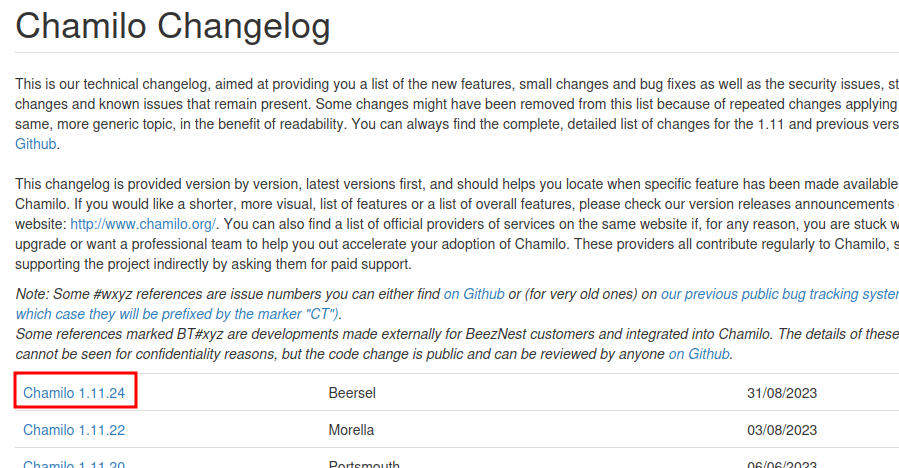Open the Chamilo 1.11.22 changelog link

74,430
